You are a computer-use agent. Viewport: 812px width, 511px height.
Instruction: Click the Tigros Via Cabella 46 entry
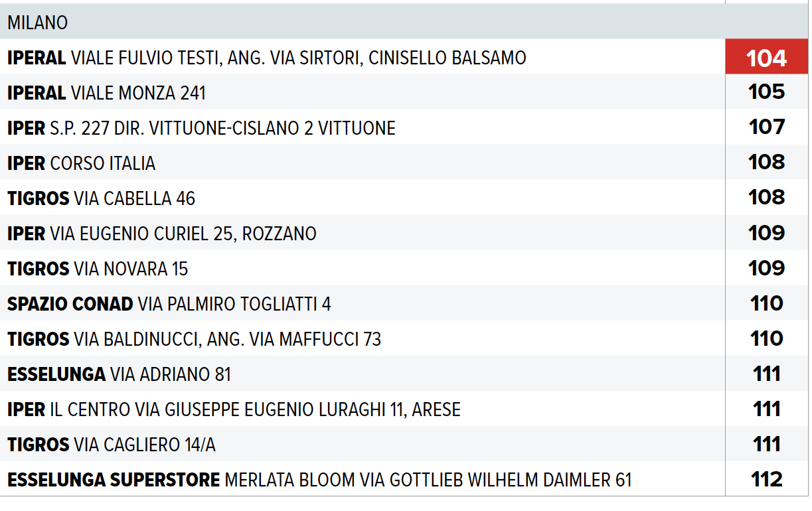click(x=101, y=198)
